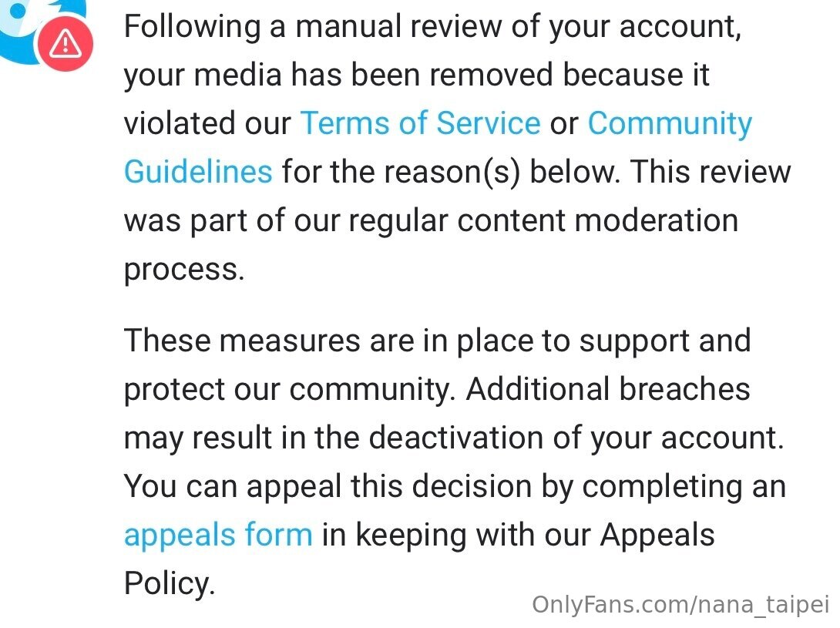The image size is (840, 628).
Task: Click the text 'your media has been removed'
Action: [x=338, y=74]
